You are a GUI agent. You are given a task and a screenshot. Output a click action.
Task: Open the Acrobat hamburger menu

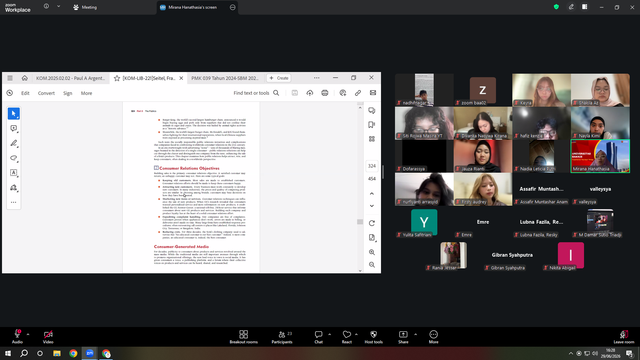coord(10,78)
